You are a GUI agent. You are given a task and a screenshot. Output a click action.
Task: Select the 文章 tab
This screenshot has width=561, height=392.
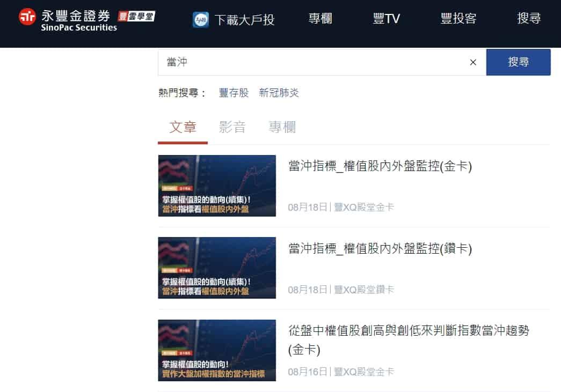click(x=183, y=127)
